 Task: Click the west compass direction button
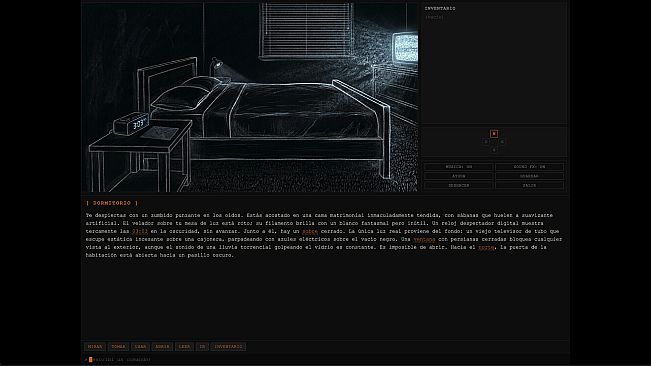[x=486, y=142]
